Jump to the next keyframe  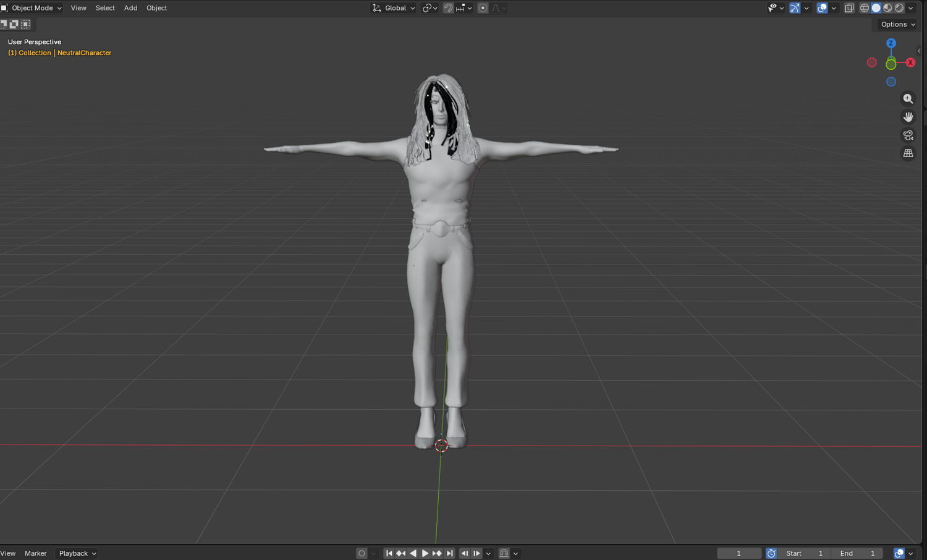[437, 553]
